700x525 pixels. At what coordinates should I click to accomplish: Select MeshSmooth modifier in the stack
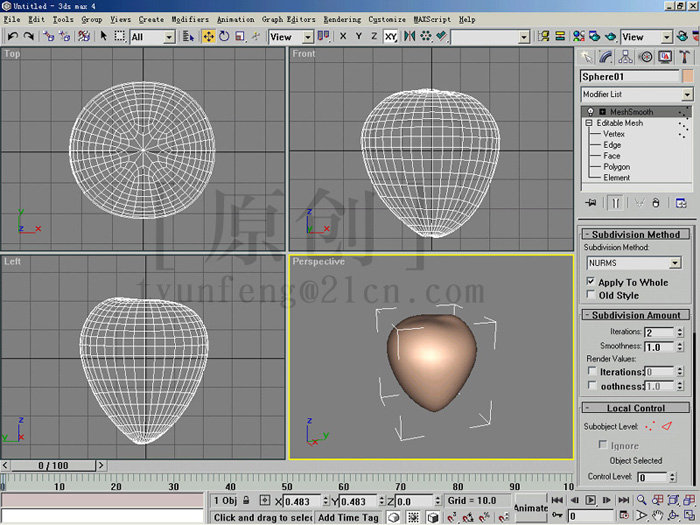(631, 112)
